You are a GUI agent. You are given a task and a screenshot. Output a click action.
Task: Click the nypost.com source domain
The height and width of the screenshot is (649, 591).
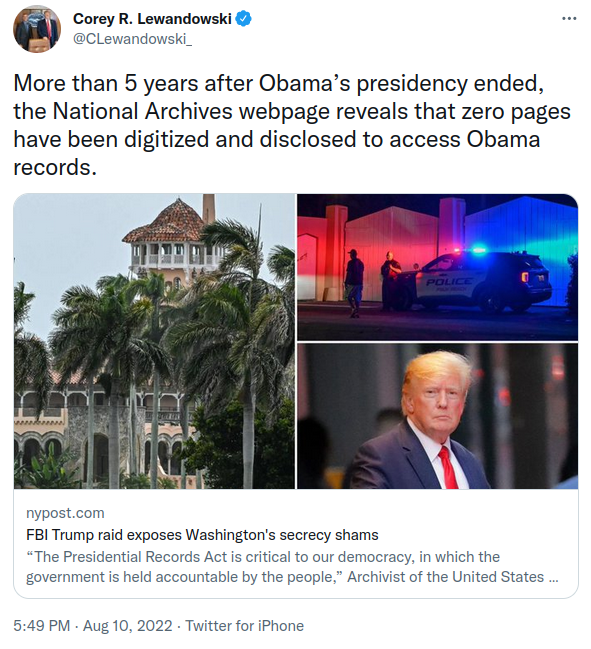coord(65,513)
